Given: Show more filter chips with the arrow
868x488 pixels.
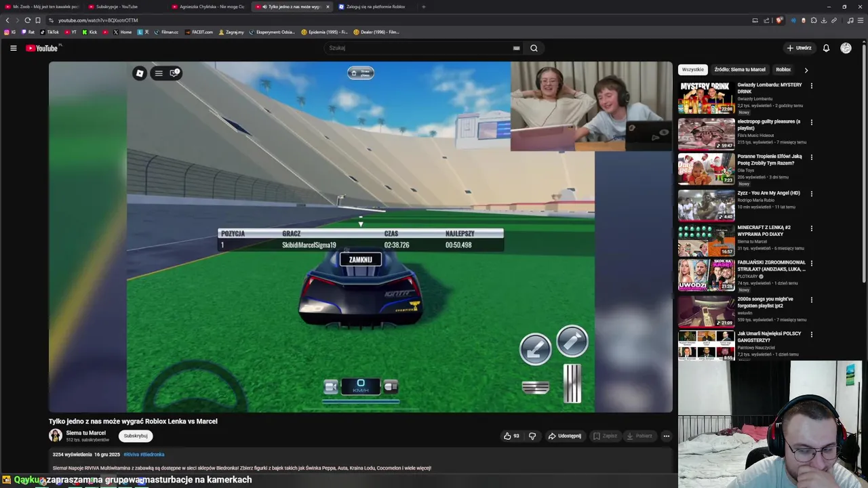Looking at the screenshot, I should [806, 70].
